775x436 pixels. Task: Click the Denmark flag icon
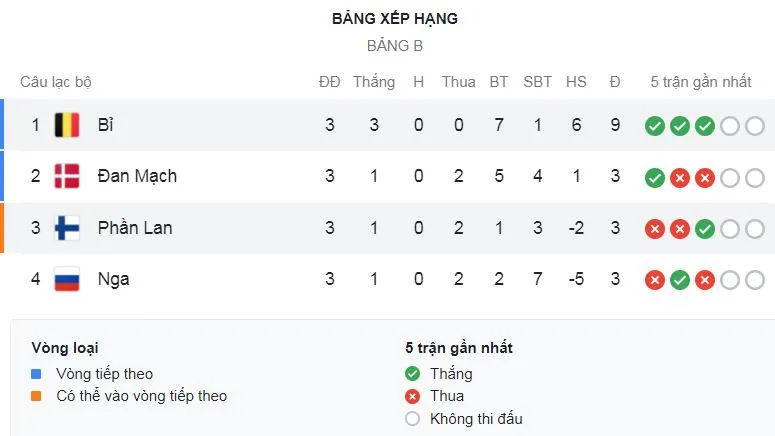(66, 176)
